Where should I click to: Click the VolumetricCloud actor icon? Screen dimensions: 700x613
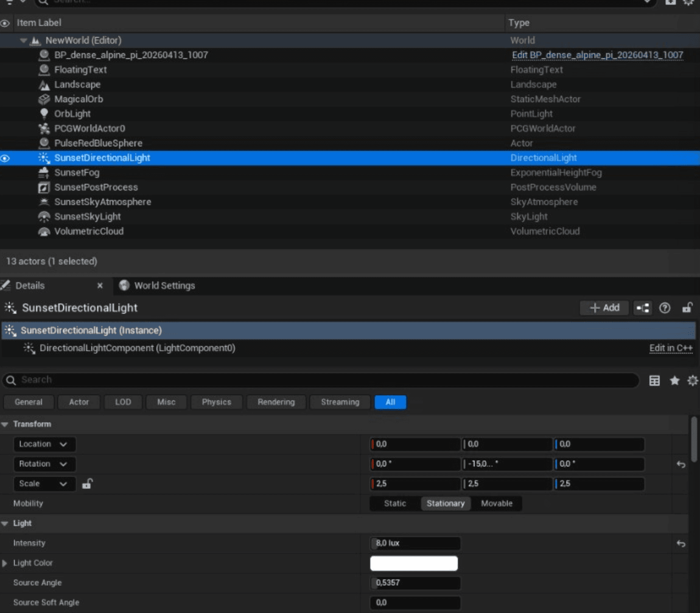click(44, 232)
